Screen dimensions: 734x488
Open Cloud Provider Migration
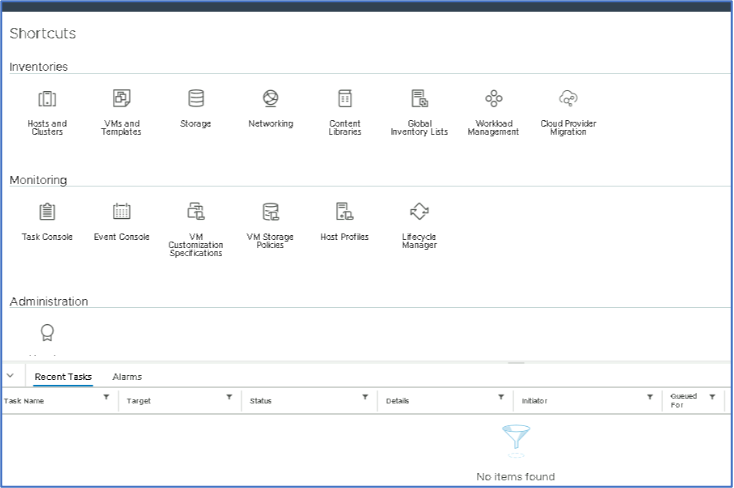click(568, 99)
